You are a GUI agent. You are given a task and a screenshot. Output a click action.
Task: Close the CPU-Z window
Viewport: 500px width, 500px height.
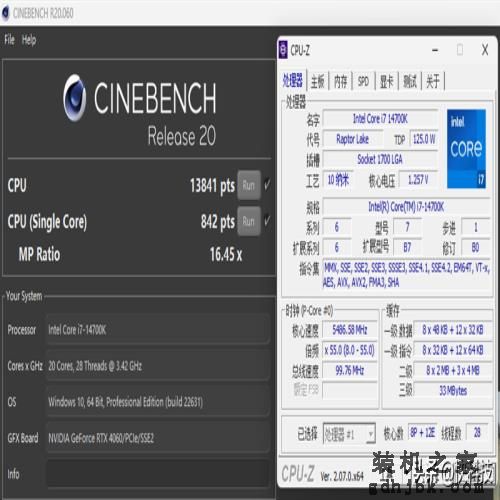(485, 50)
